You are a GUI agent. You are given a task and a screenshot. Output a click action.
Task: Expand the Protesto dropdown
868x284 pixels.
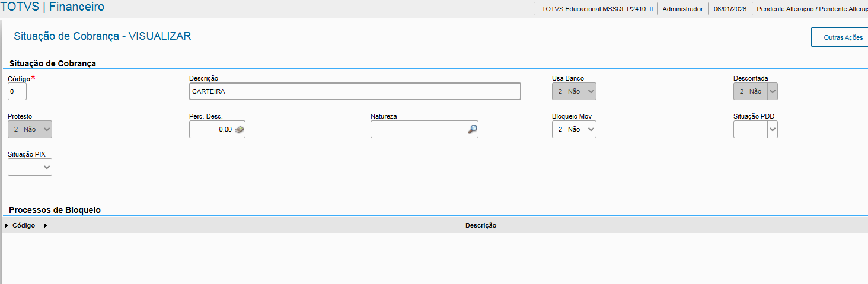[x=47, y=129]
